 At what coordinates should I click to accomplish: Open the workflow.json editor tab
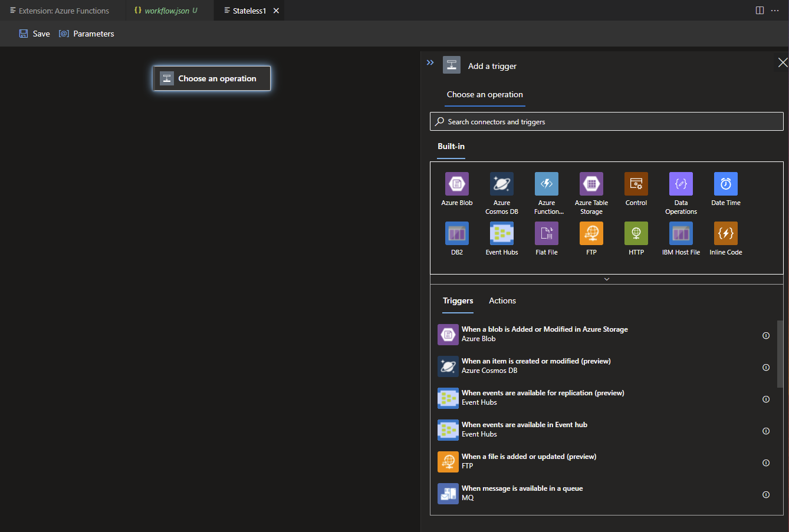pyautogui.click(x=167, y=11)
